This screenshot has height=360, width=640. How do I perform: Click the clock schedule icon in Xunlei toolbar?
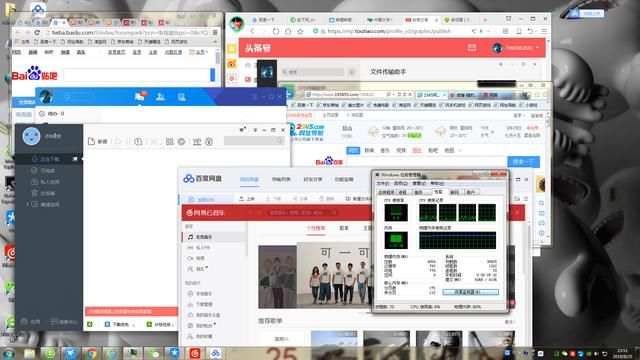coord(138,141)
